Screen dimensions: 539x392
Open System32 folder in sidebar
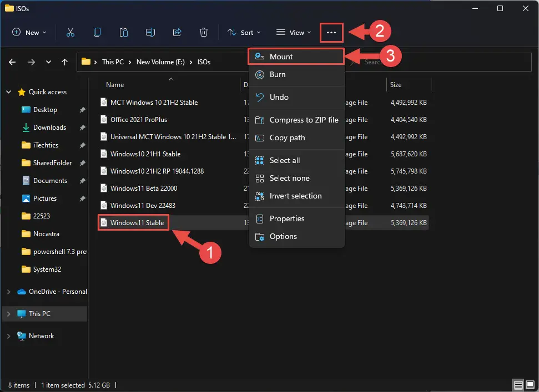coord(47,269)
